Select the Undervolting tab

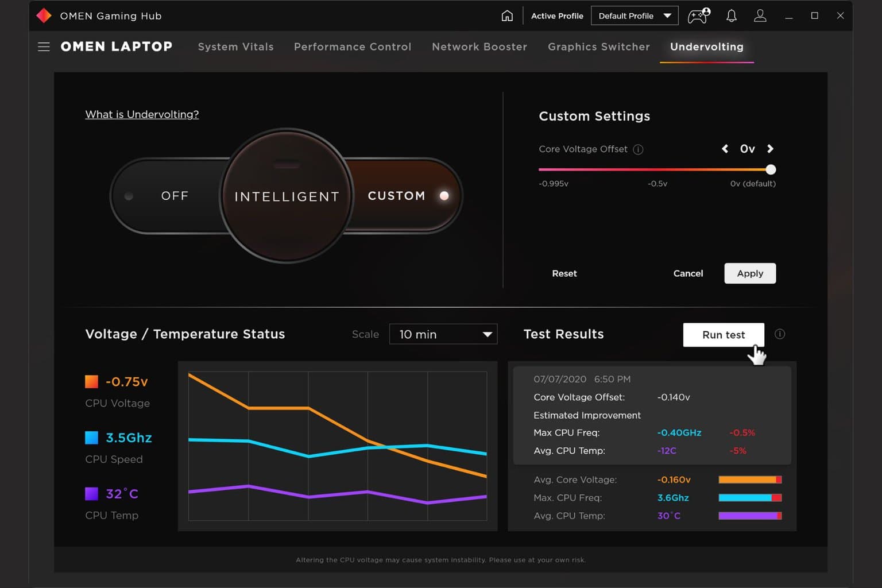coord(707,47)
